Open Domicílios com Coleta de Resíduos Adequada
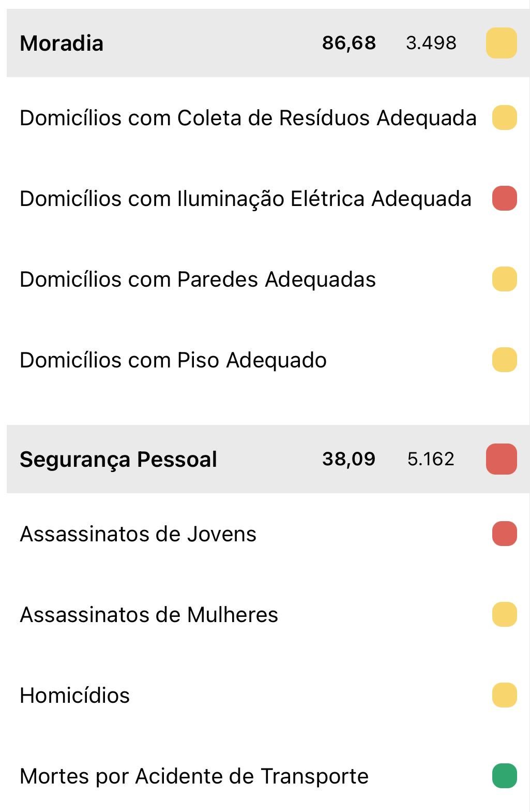This screenshot has height=812, width=530. click(x=248, y=118)
